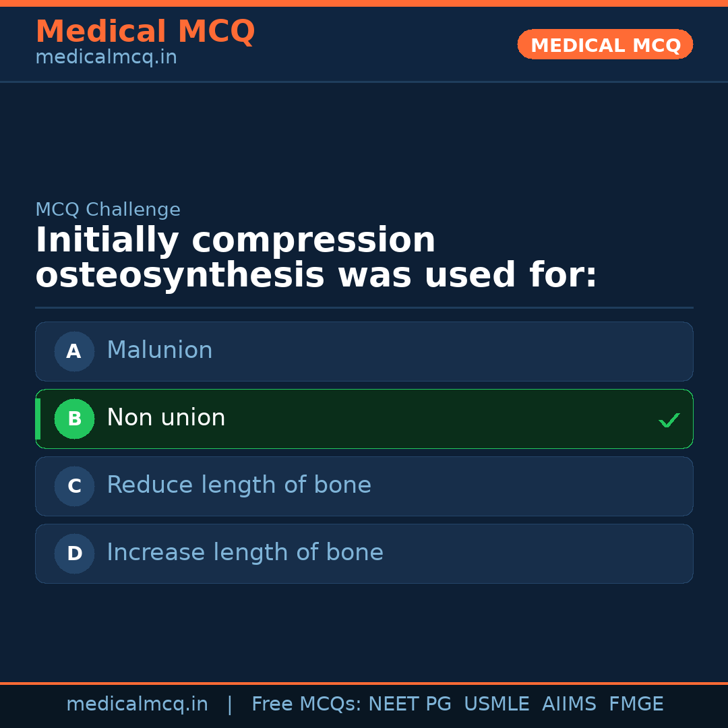Select the Malunion answer option
Viewport: 728px width, 728px height.
(x=364, y=351)
